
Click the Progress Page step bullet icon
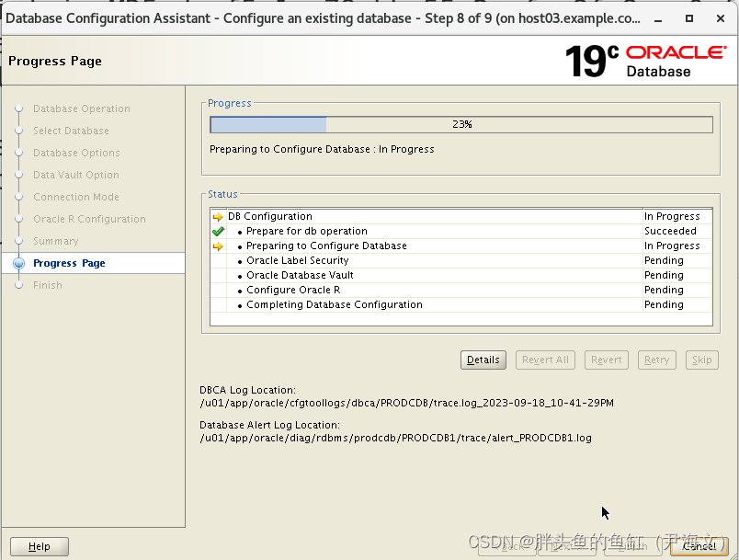(19, 263)
